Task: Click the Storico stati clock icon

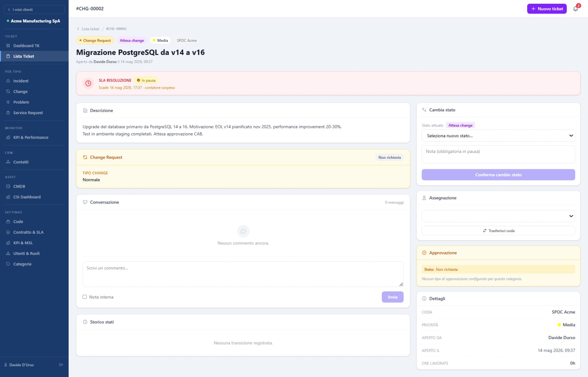Action: pos(85,322)
